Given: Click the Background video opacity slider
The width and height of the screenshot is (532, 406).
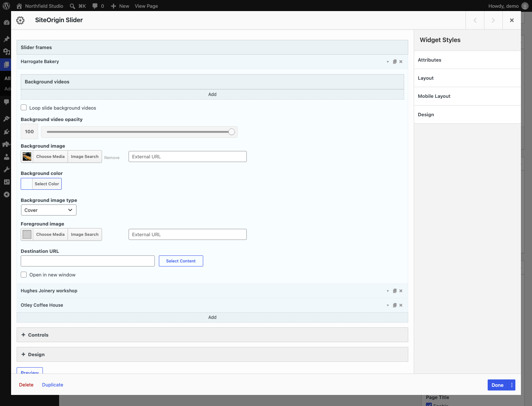Looking at the screenshot, I should click(x=139, y=132).
